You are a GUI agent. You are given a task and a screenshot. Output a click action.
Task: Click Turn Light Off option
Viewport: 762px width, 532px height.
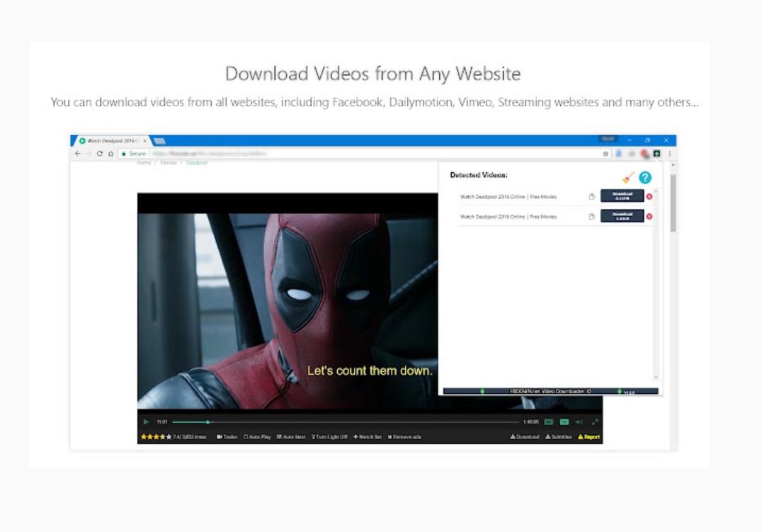point(329,436)
